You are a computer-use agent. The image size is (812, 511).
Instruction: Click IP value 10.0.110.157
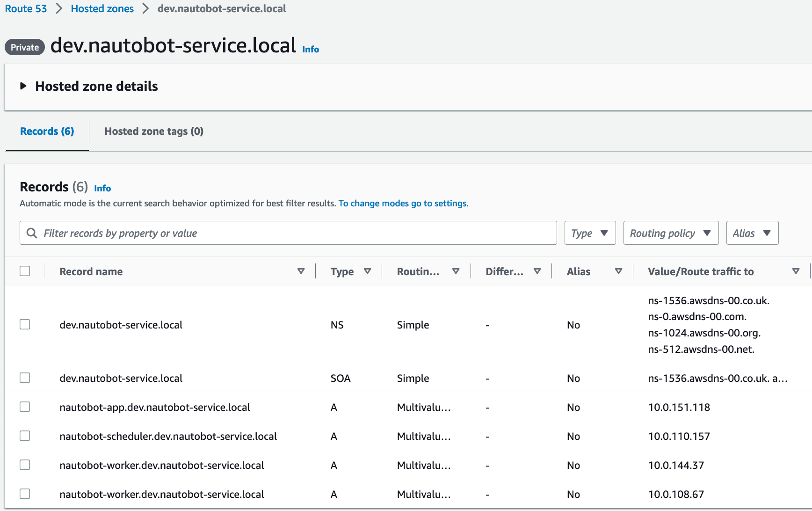[x=679, y=436]
